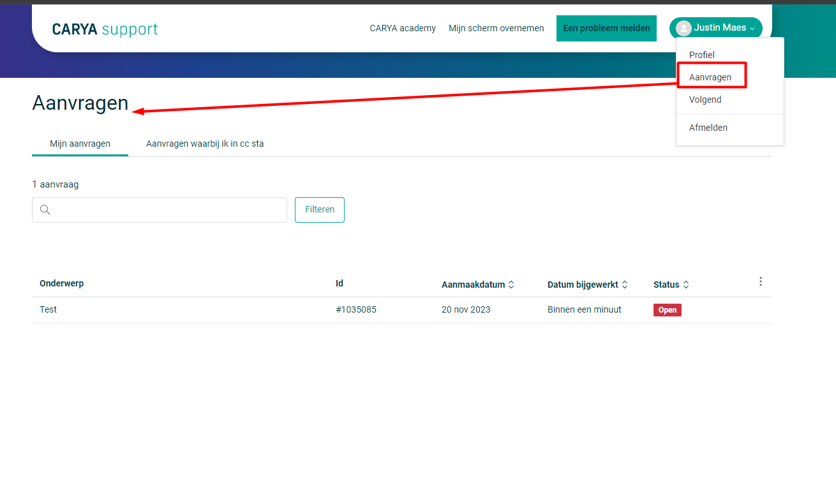Image resolution: width=836 pixels, height=504 pixels.
Task: Open CARYA academy link
Action: (x=403, y=28)
